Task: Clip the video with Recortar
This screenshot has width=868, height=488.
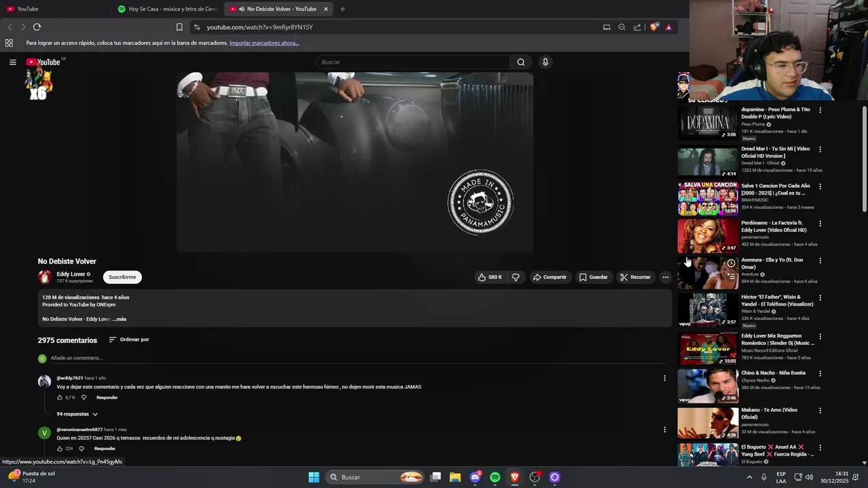Action: point(635,277)
